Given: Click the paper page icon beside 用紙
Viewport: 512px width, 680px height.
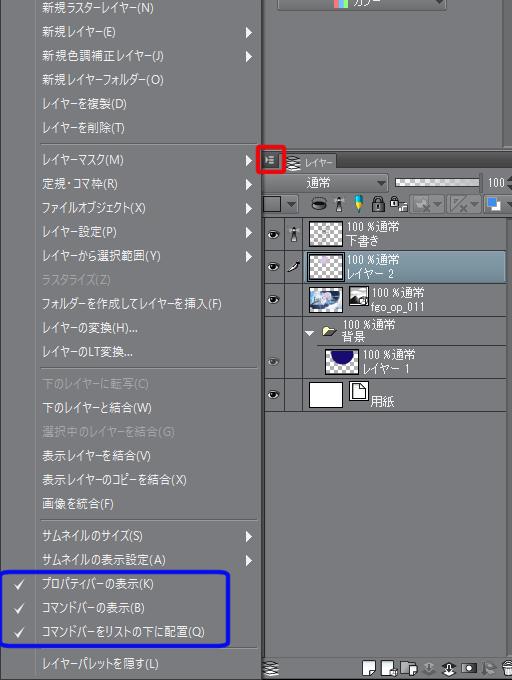Looking at the screenshot, I should click(x=359, y=391).
